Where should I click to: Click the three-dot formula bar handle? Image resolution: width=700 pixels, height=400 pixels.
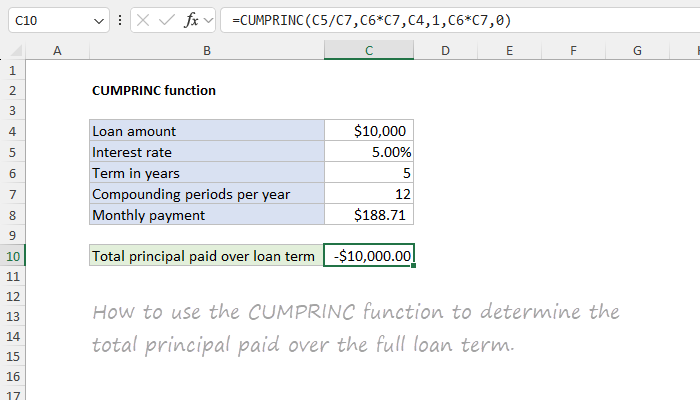(120, 20)
